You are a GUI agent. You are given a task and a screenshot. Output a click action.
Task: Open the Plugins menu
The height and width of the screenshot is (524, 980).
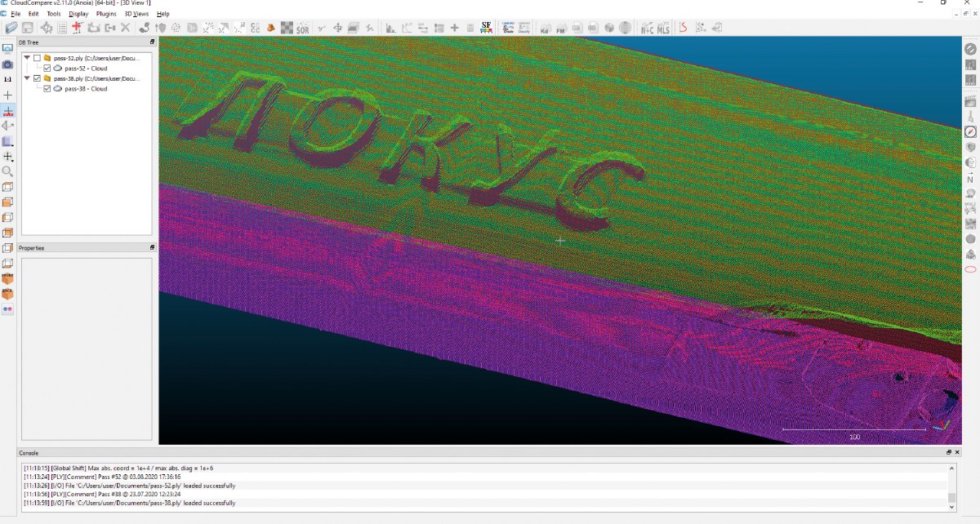pyautogui.click(x=106, y=14)
